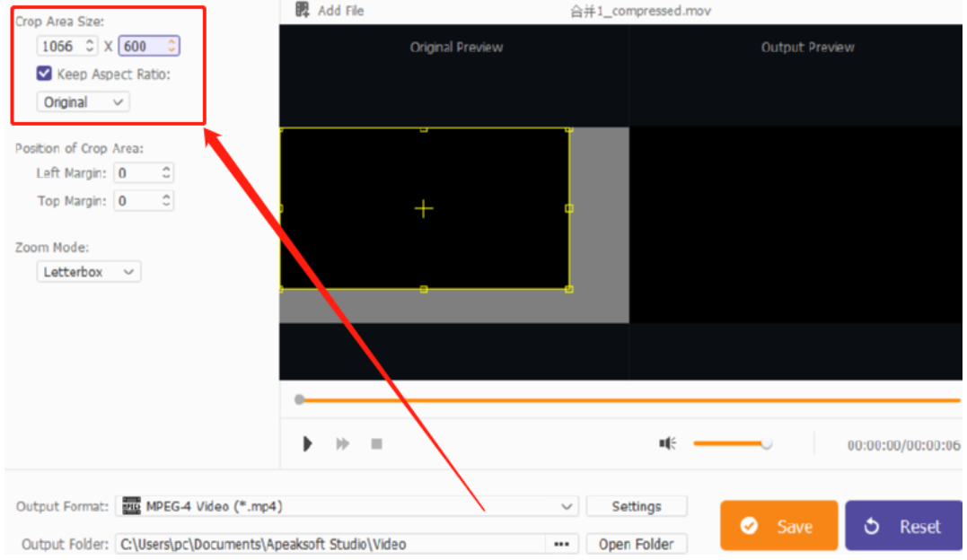This screenshot has height=560, width=967.
Task: Click the playback progress handle
Action: pos(300,399)
